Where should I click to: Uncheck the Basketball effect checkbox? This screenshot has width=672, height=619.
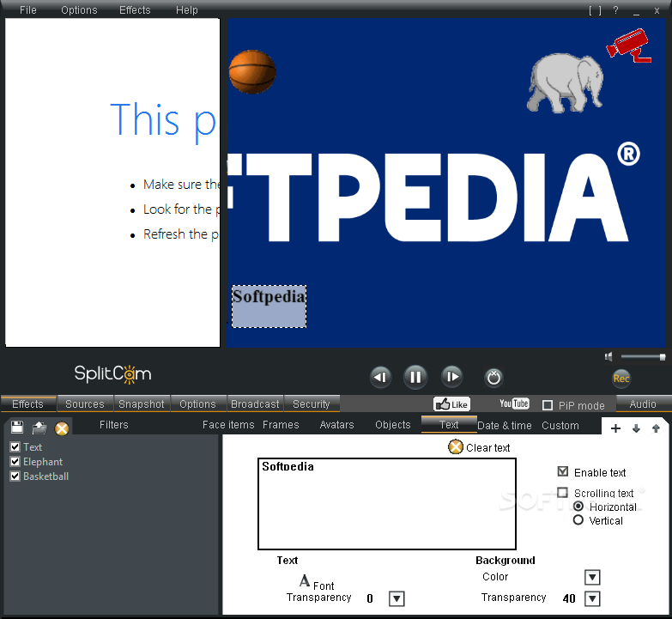[x=15, y=476]
